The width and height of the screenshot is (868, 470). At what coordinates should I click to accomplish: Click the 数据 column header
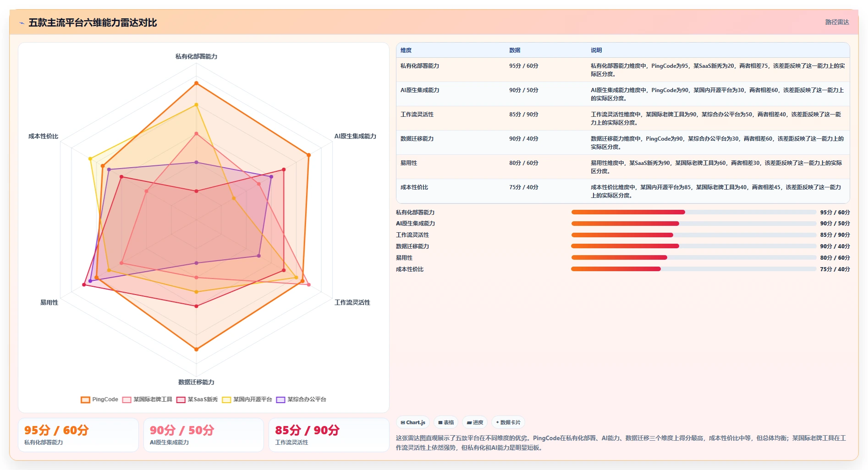[x=515, y=50]
